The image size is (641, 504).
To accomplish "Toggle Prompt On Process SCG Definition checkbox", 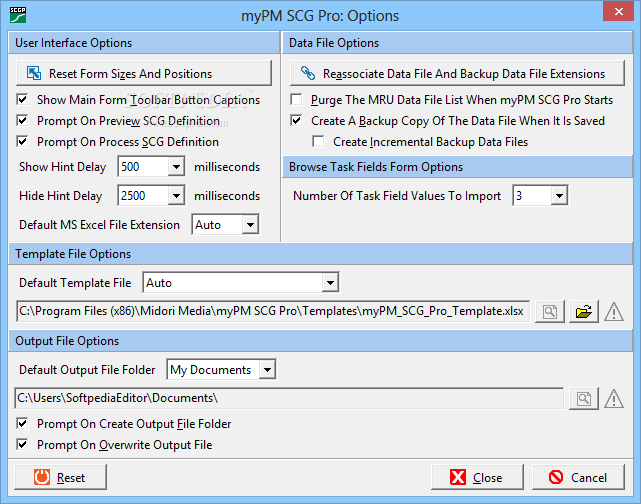I will 22,141.
